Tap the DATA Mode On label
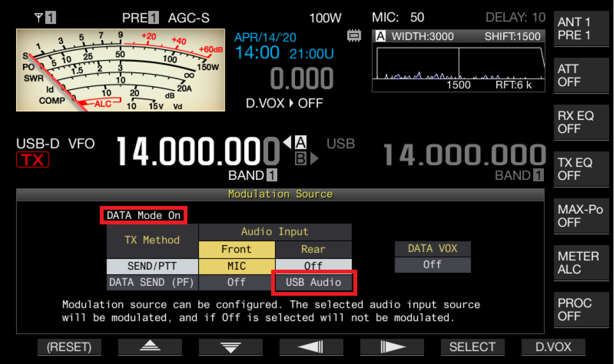The height and width of the screenshot is (364, 614). click(x=143, y=215)
